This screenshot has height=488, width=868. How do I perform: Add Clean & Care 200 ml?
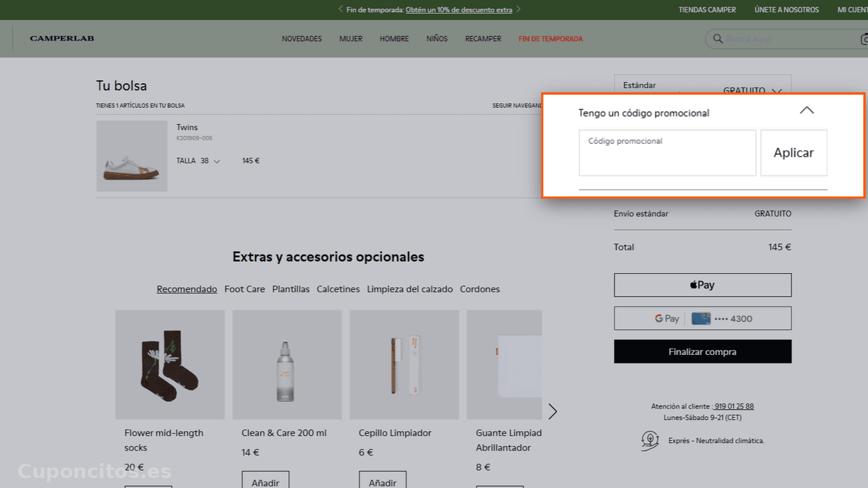pyautogui.click(x=265, y=480)
